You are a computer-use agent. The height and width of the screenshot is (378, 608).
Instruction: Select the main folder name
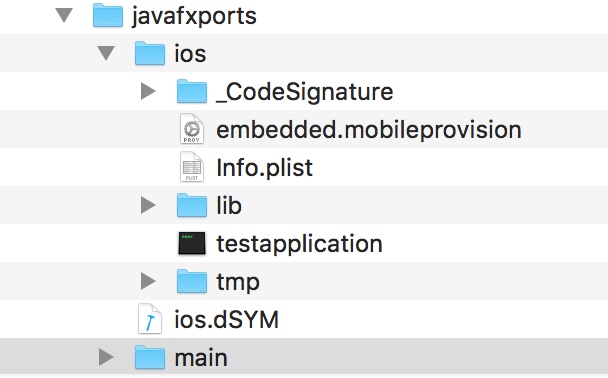(201, 358)
